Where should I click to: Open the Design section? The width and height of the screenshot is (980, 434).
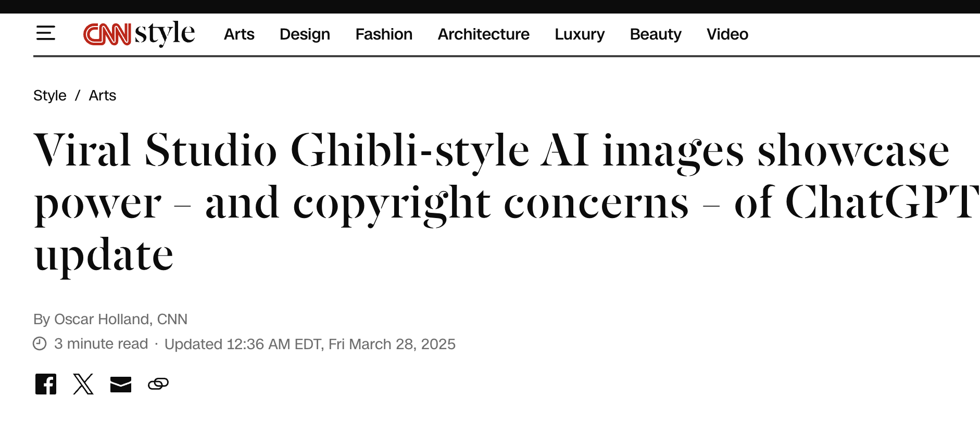(305, 34)
